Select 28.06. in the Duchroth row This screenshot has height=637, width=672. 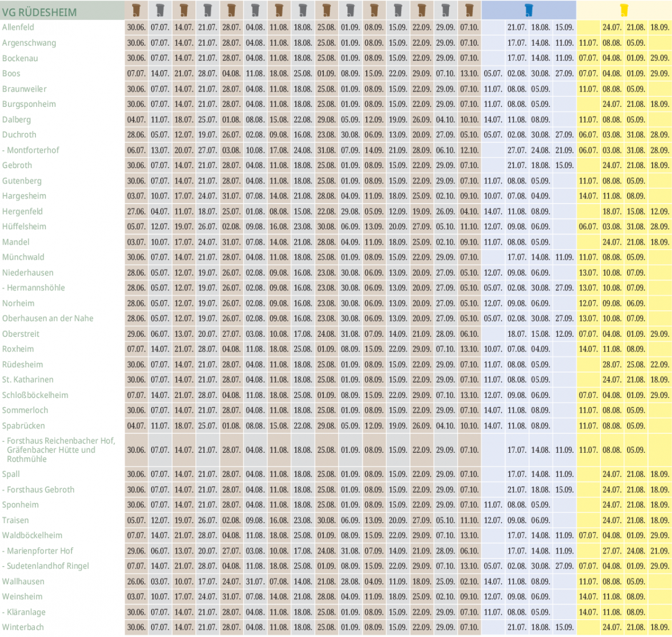(136, 135)
